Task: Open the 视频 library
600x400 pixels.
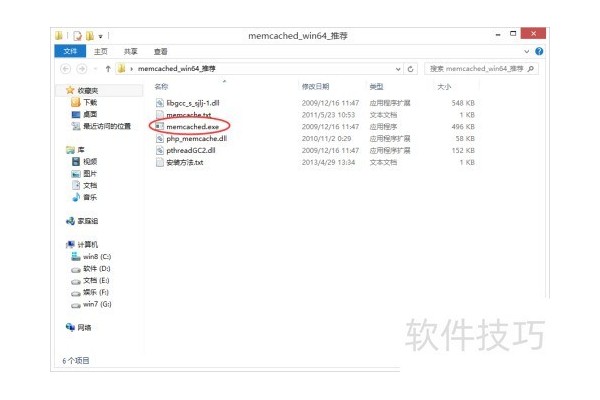Action: 90,162
